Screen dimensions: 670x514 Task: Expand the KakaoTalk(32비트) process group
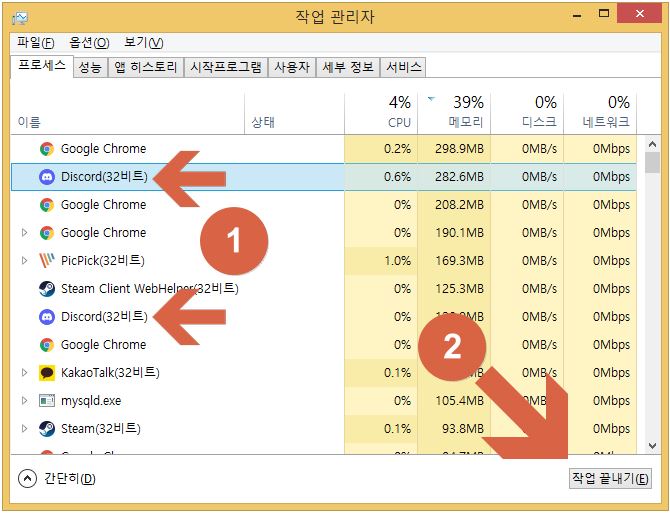24,372
